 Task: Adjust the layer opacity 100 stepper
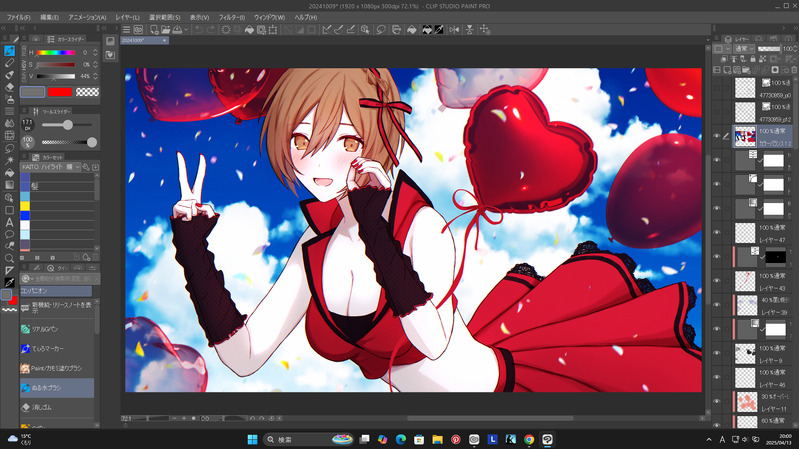tap(796, 49)
